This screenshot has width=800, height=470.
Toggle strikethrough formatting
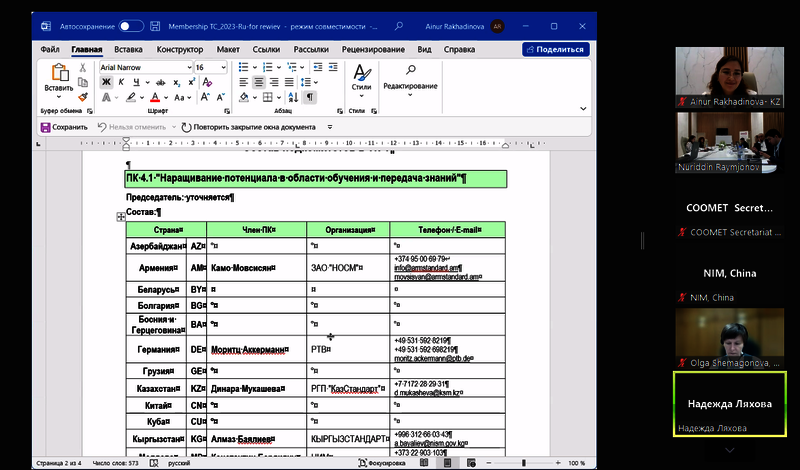click(161, 82)
